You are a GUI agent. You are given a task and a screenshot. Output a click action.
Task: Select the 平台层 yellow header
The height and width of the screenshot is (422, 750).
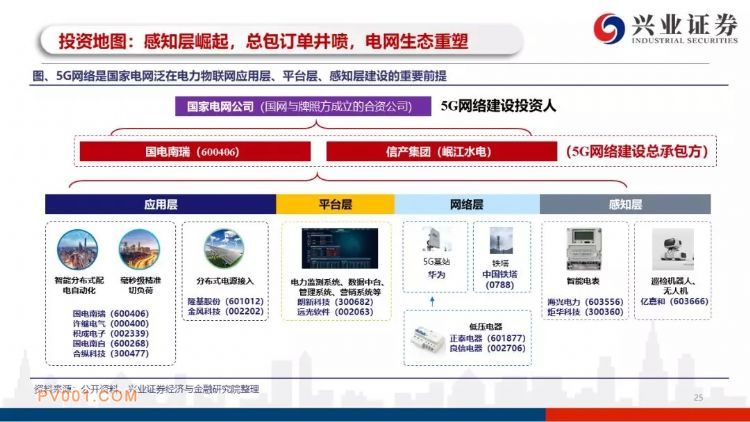tap(335, 204)
